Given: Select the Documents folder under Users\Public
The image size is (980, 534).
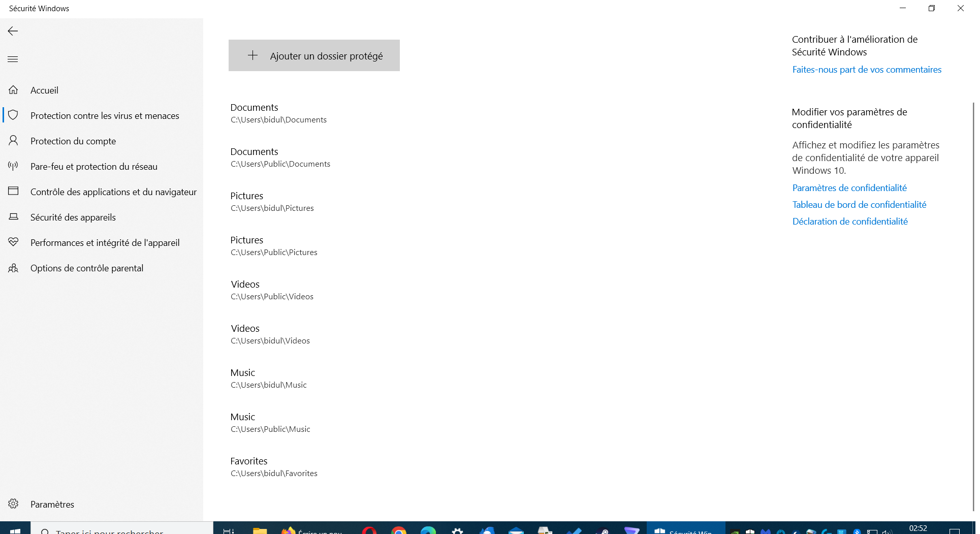Looking at the screenshot, I should [x=280, y=158].
